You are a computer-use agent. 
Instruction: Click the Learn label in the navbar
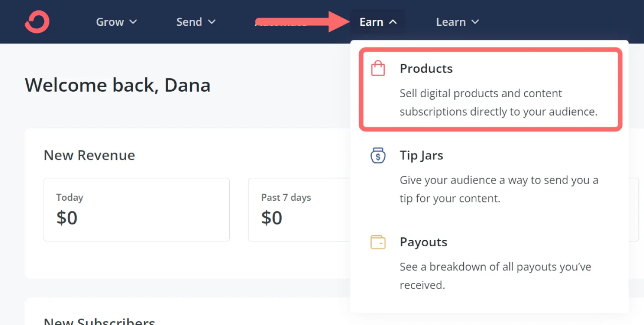pos(451,22)
